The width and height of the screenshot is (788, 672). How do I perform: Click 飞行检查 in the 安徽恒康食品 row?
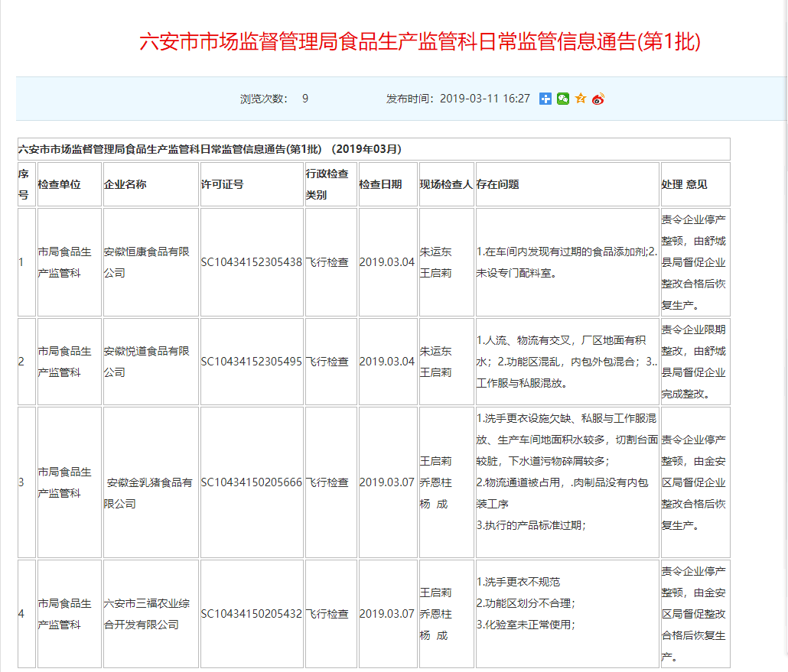tap(327, 262)
